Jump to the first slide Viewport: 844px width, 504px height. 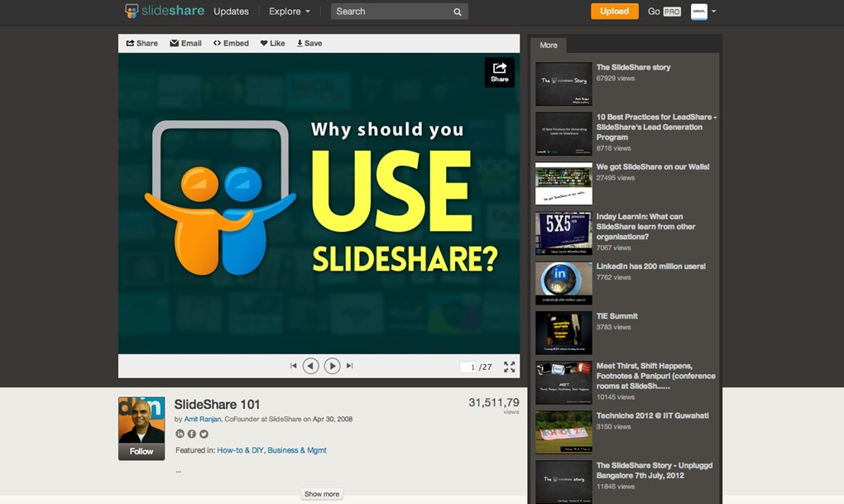click(x=293, y=366)
